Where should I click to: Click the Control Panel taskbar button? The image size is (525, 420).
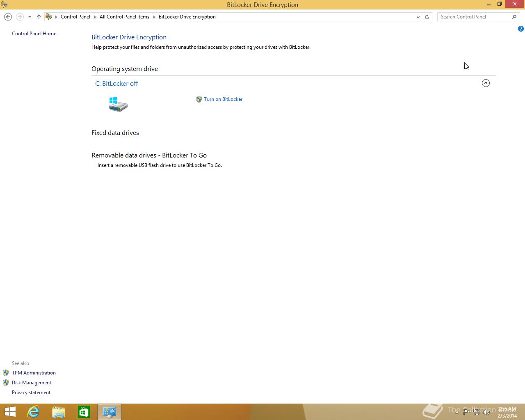[110, 412]
